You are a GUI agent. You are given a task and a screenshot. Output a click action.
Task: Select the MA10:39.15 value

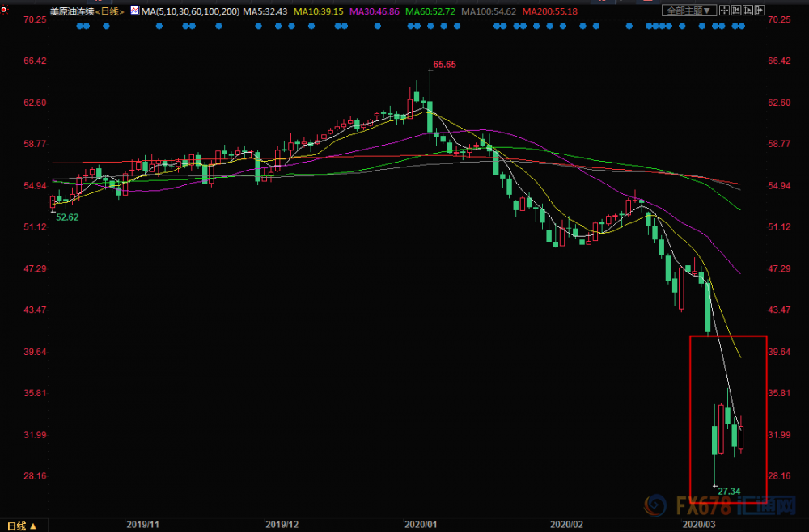click(x=319, y=11)
